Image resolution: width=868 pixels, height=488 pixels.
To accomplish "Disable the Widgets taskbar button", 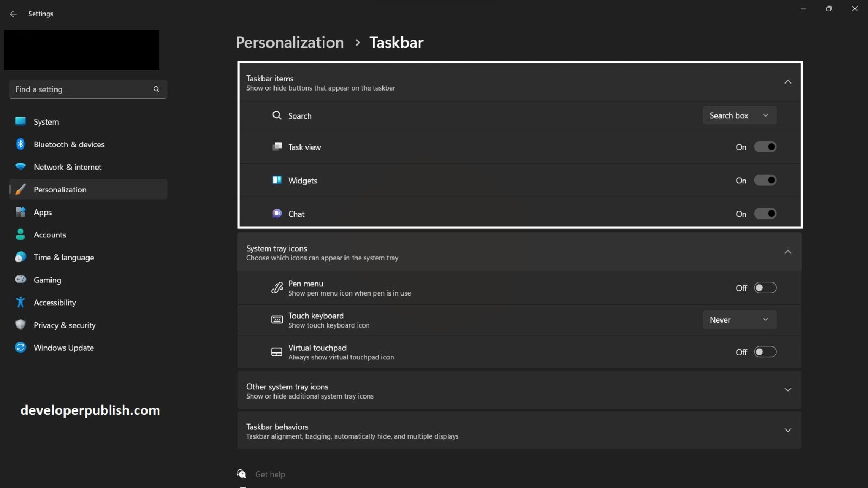I will [765, 180].
